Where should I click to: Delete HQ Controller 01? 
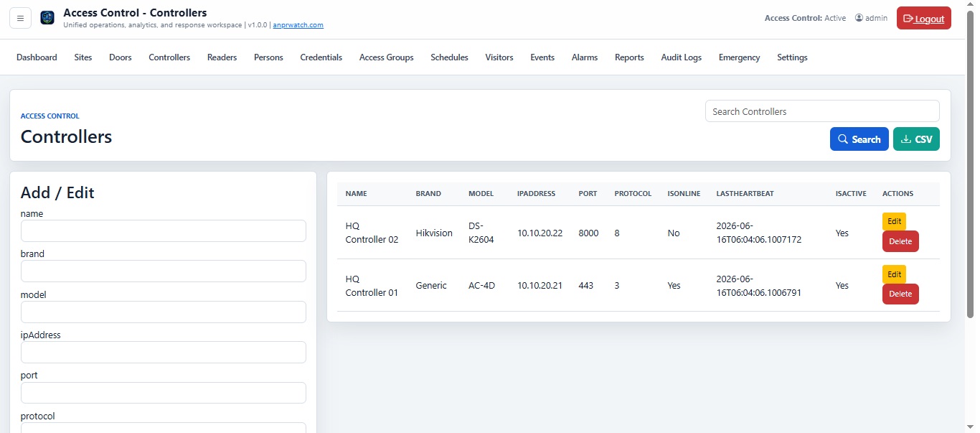point(900,294)
